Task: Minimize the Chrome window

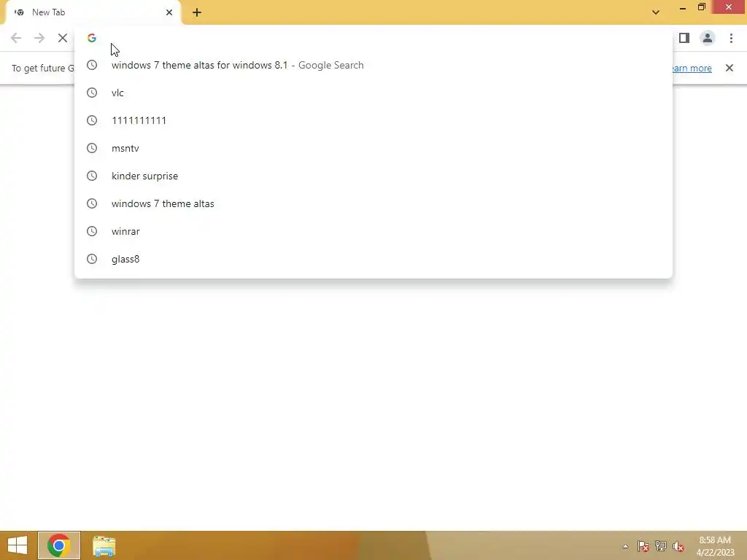Action: (683, 7)
